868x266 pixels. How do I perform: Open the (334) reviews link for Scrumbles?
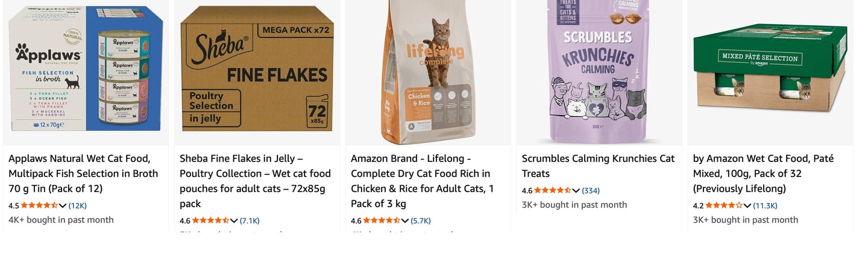pos(591,191)
